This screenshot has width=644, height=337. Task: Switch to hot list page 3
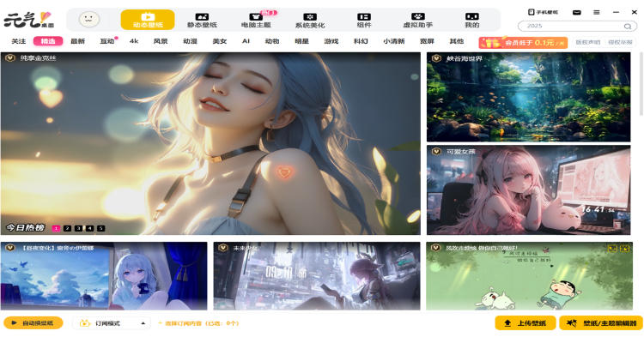(x=78, y=228)
